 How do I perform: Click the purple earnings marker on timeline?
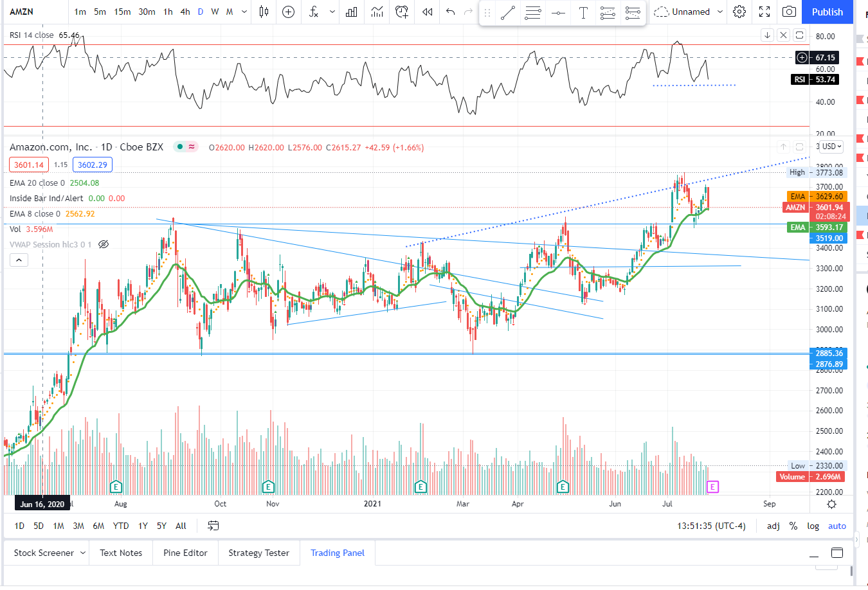pyautogui.click(x=712, y=487)
